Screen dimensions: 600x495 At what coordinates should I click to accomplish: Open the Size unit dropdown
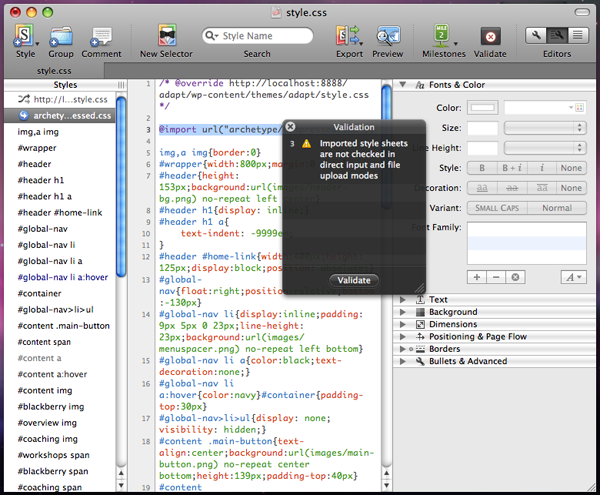pyautogui.click(x=545, y=128)
